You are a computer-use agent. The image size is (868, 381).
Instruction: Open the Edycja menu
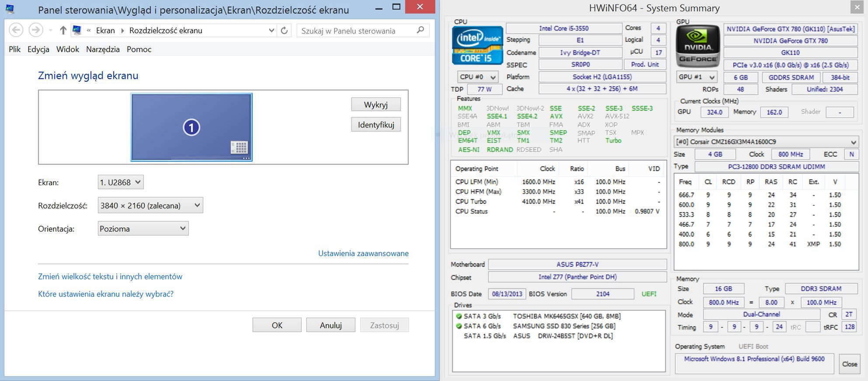click(38, 49)
